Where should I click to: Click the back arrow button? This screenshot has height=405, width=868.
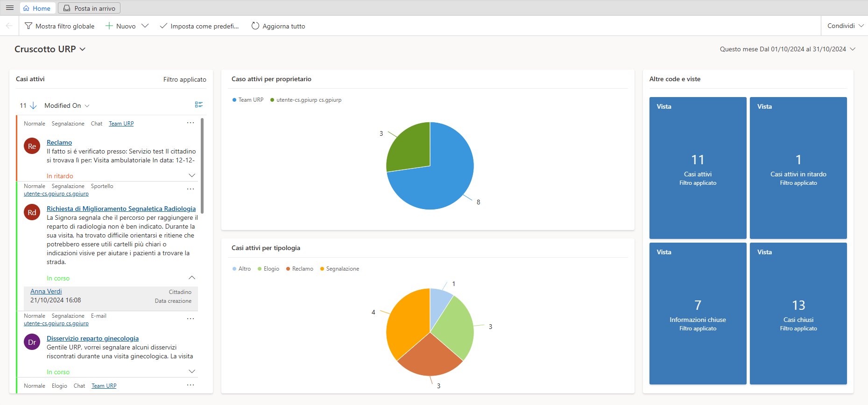tap(9, 26)
